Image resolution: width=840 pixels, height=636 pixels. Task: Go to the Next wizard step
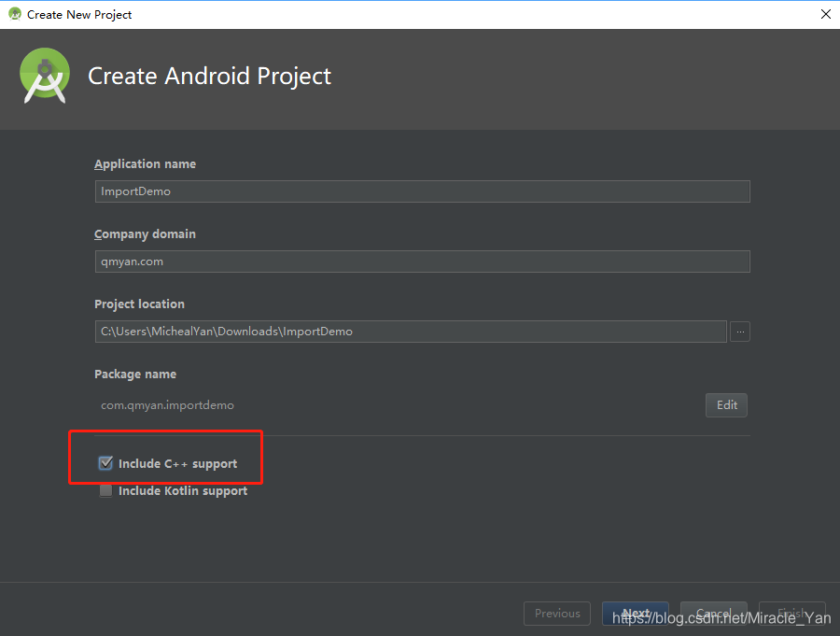636,613
